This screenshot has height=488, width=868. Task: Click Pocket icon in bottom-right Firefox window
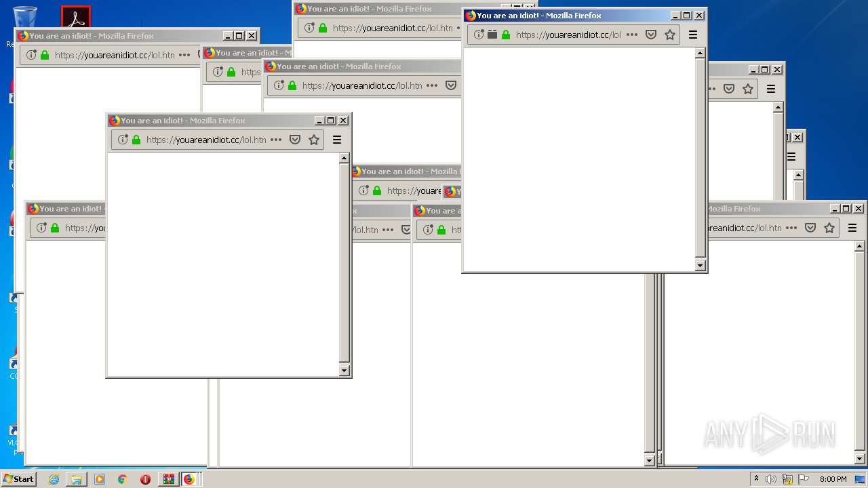[810, 228]
